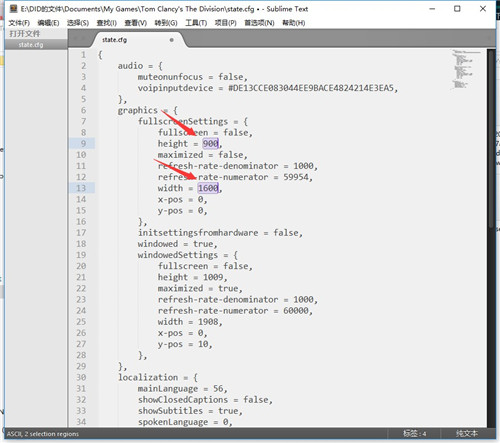Click the Sublime Text app icon in title bar
Screen dimensions: 500x443
[x=13, y=9]
